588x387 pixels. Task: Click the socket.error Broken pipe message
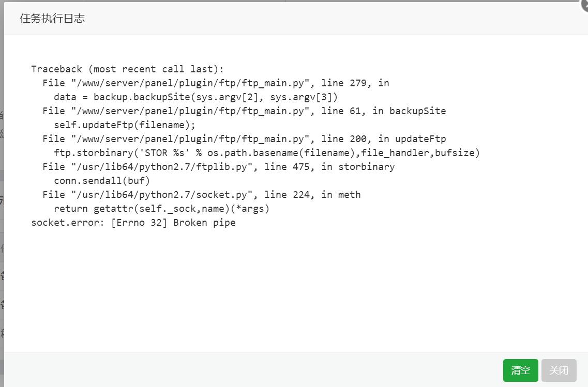(x=133, y=223)
